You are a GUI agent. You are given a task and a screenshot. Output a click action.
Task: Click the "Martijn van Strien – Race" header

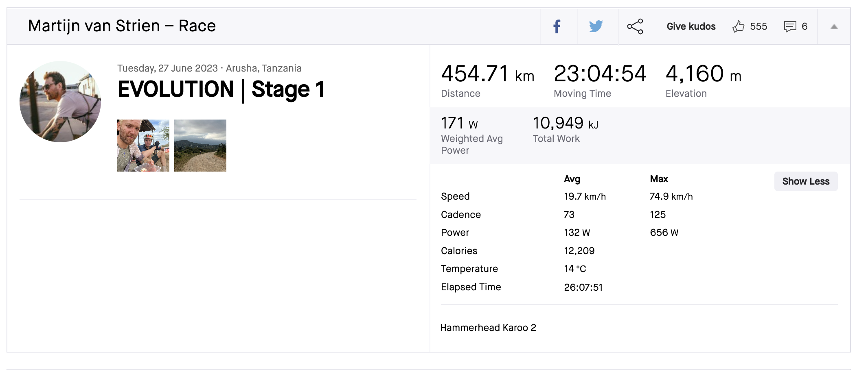coord(122,26)
